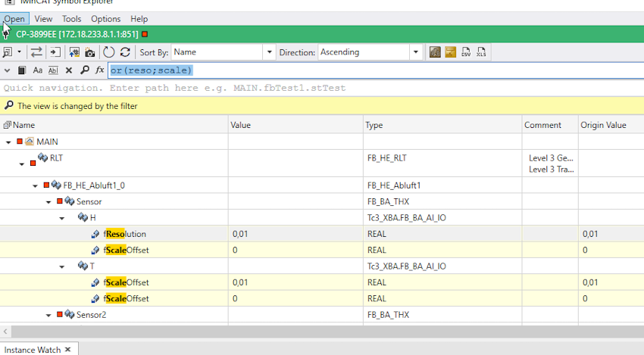This screenshot has width=644, height=355.
Task: Click the filter notice magnifier icon
Action: coord(8,105)
